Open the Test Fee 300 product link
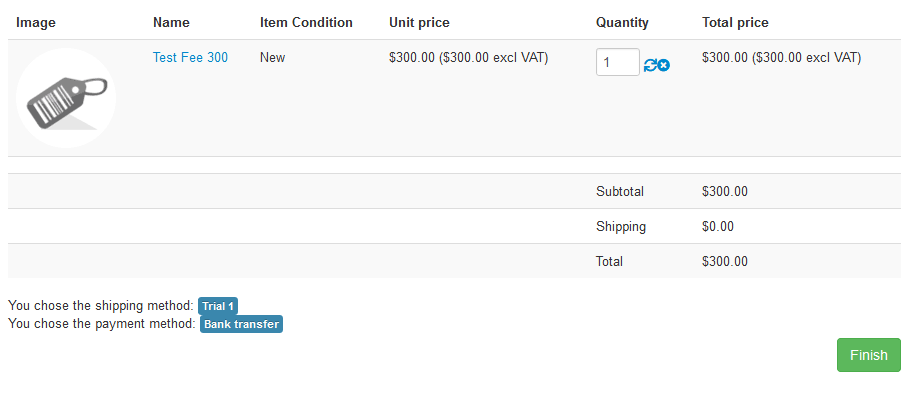This screenshot has height=409, width=914. click(x=190, y=58)
